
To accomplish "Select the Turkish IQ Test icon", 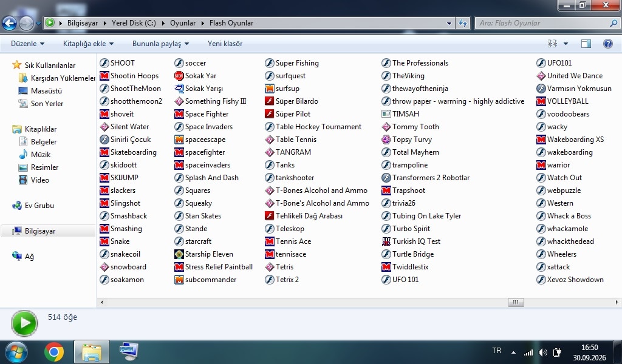I will point(386,241).
